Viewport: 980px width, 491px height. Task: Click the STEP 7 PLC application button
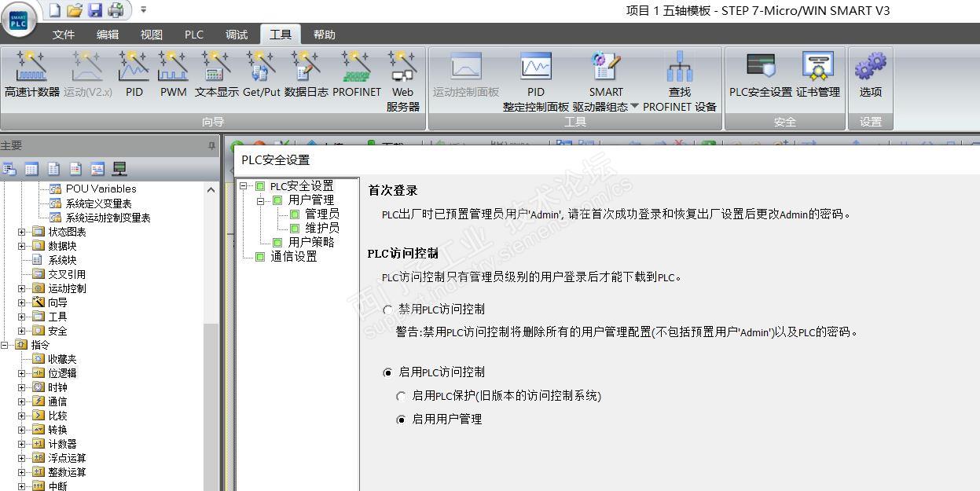17,19
